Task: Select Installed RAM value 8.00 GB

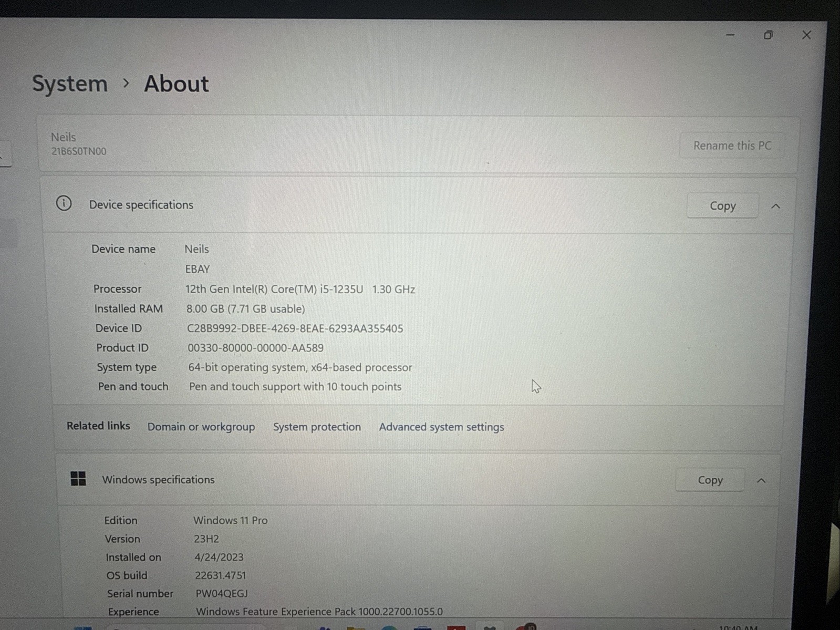Action: (245, 309)
